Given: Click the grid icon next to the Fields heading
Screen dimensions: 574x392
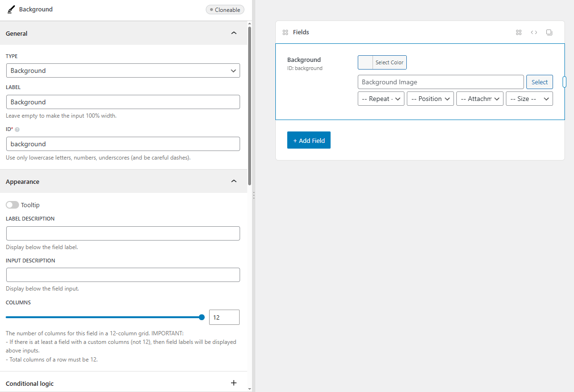Looking at the screenshot, I should click(x=285, y=32).
